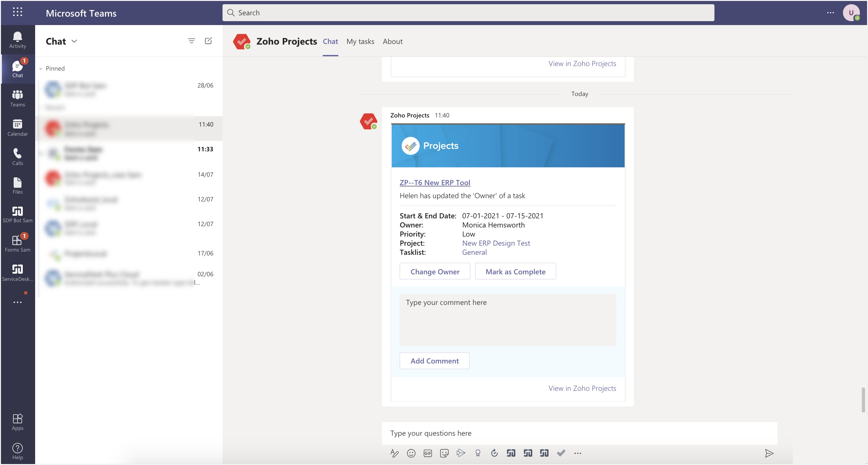The width and height of the screenshot is (868, 465).
Task: Select the Chat tab of Zoho Projects
Action: (x=330, y=41)
